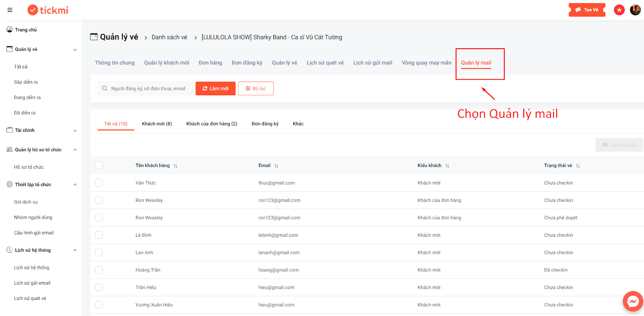
Task: Open the Bộ lọc filter button
Action: coord(256,88)
